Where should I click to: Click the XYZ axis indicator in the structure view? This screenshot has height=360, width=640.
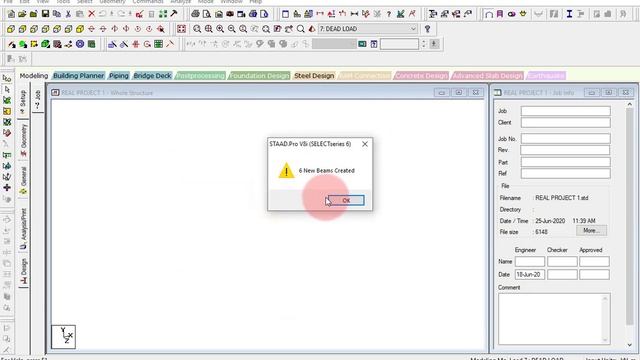[63, 337]
